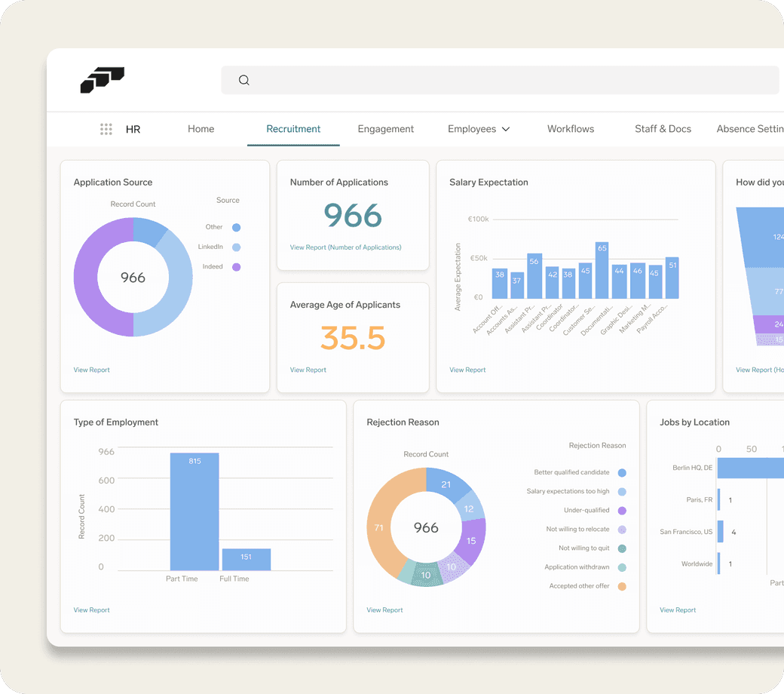Click the company logo icon
This screenshot has width=784, height=694.
coord(103,80)
